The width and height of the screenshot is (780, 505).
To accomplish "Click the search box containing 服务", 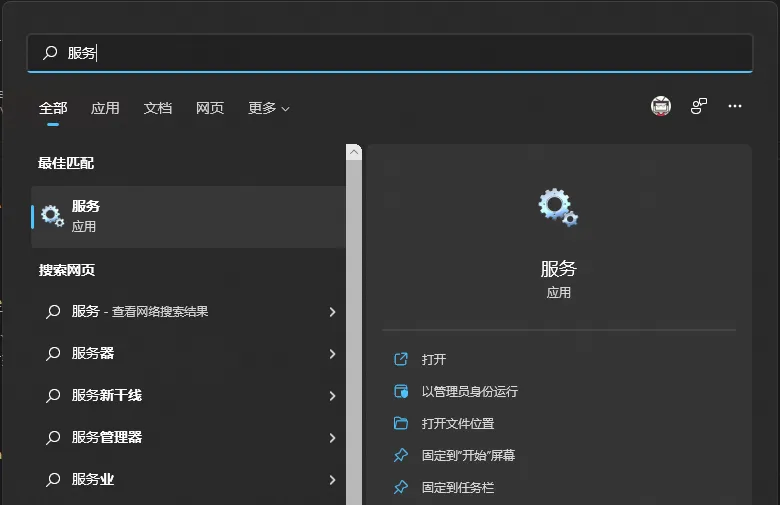I will coord(390,53).
